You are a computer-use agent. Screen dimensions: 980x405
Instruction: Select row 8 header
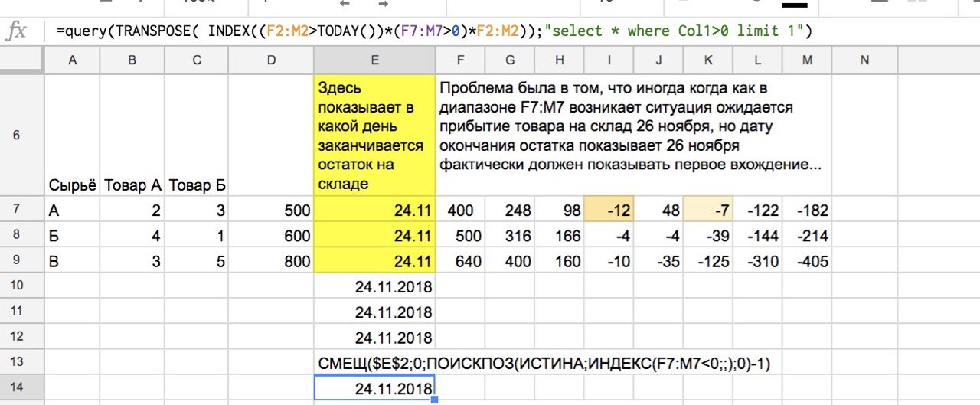coord(22,235)
